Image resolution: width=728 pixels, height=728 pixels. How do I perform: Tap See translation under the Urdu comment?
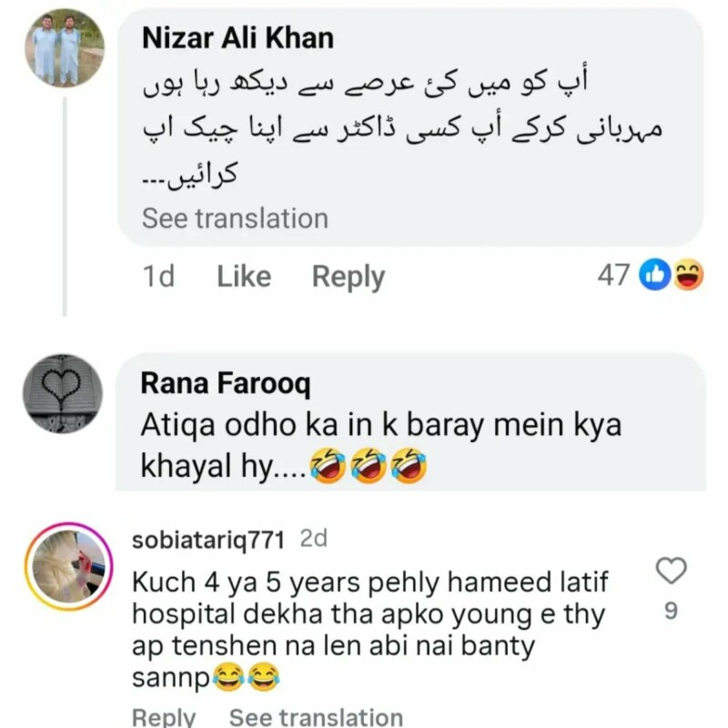point(235,218)
